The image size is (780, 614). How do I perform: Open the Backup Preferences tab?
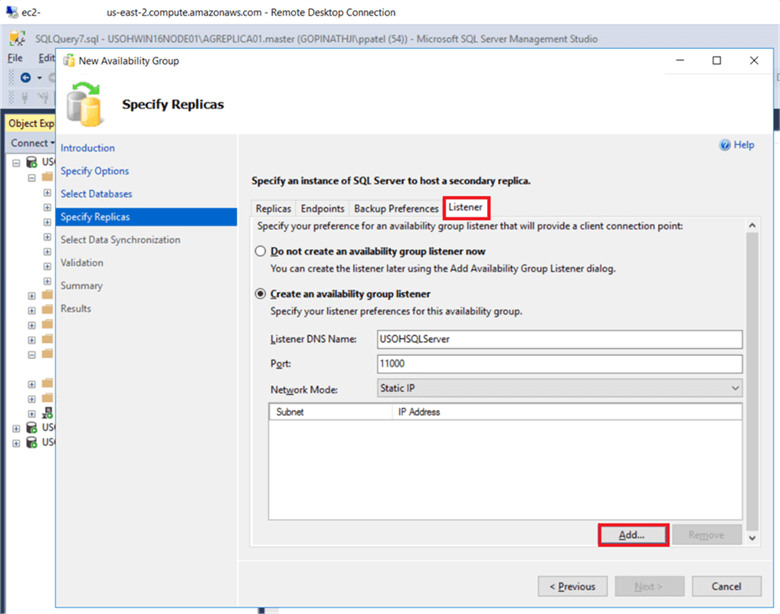[x=396, y=208]
